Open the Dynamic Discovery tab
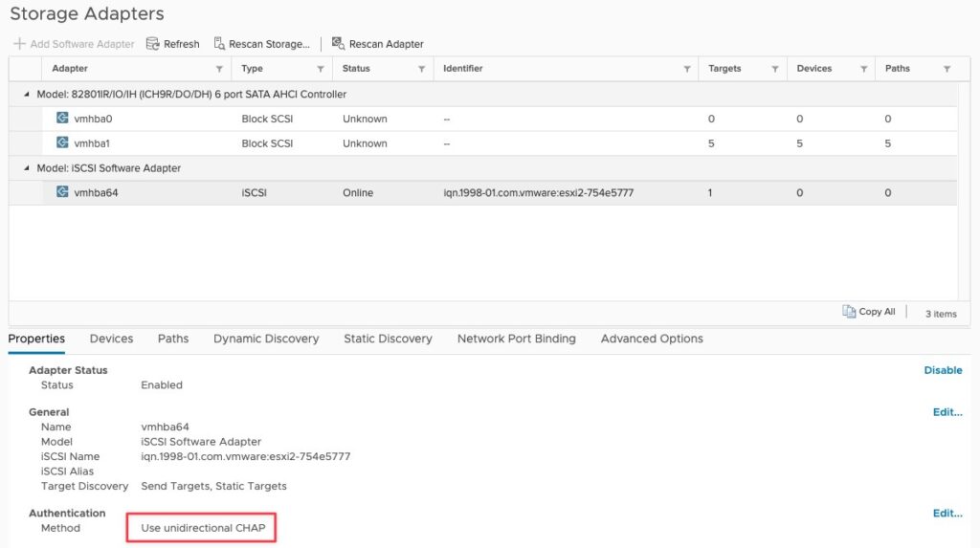This screenshot has width=980, height=548. [266, 339]
